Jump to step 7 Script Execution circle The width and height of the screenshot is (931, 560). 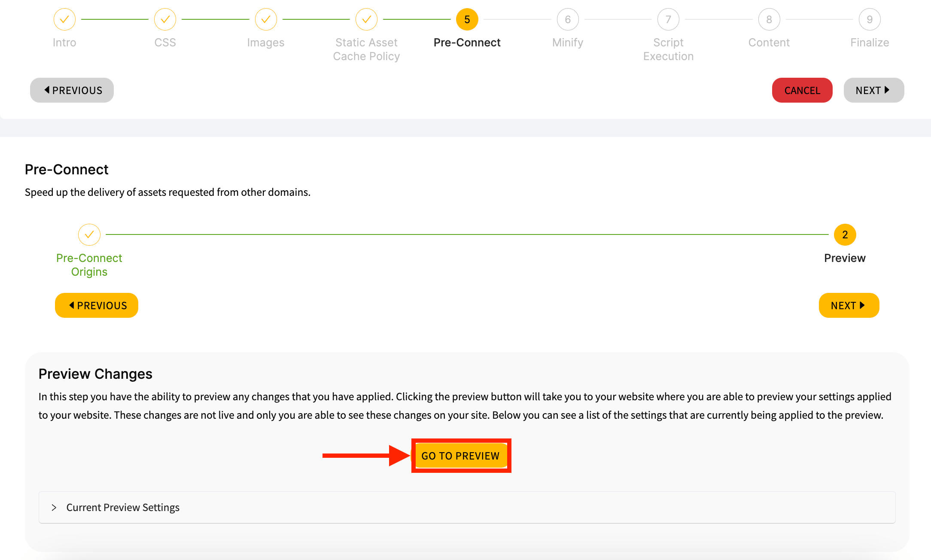[668, 19]
